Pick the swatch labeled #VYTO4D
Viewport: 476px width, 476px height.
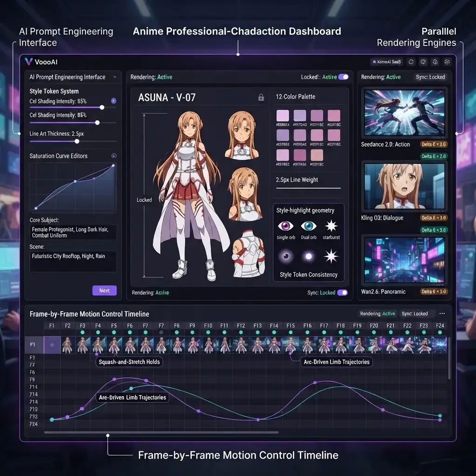[300, 116]
